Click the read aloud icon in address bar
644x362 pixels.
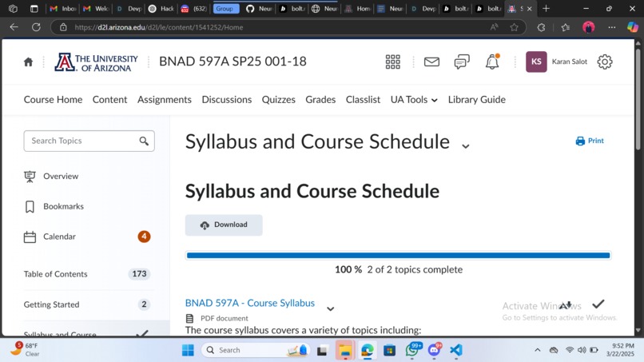click(x=494, y=27)
